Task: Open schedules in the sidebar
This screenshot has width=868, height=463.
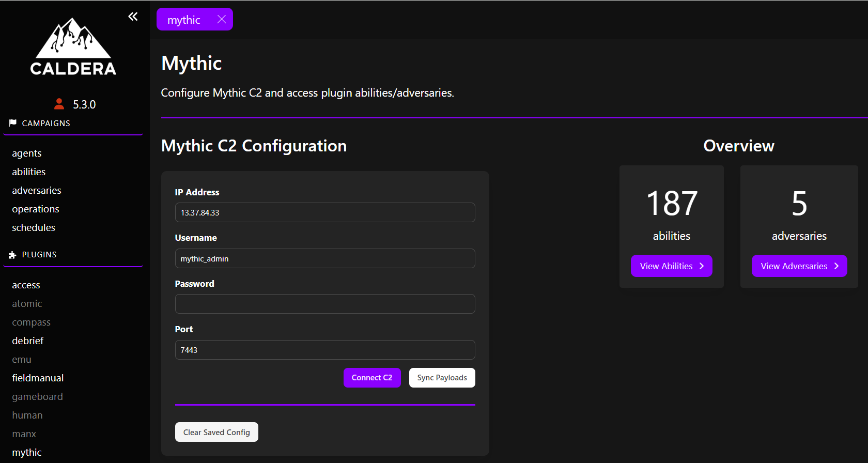Action: 34,227
